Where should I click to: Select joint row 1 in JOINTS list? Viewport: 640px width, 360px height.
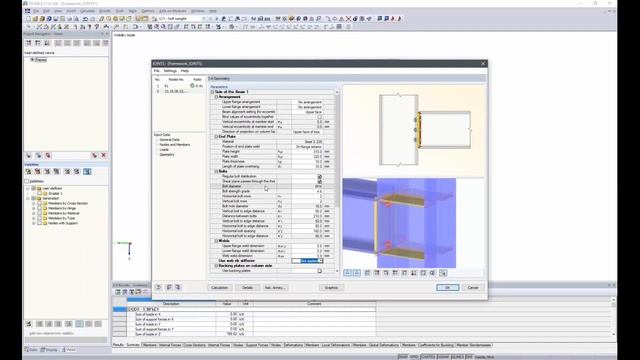180,86
